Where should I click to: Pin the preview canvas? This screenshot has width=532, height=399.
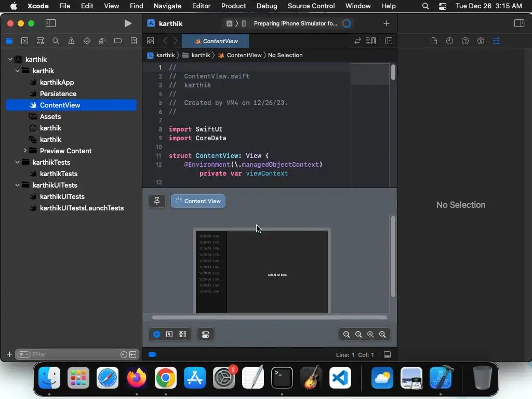click(157, 201)
